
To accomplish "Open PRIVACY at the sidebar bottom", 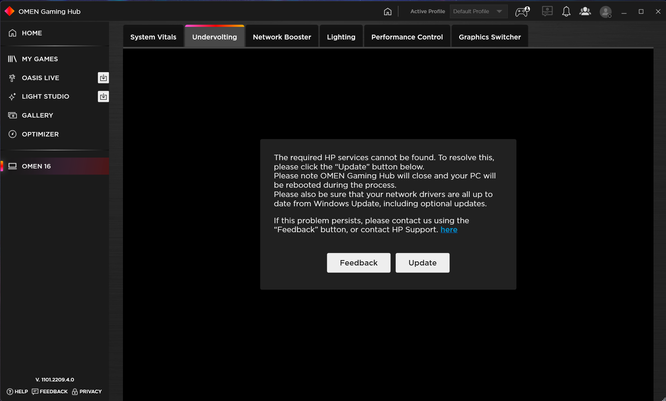I will click(x=87, y=392).
